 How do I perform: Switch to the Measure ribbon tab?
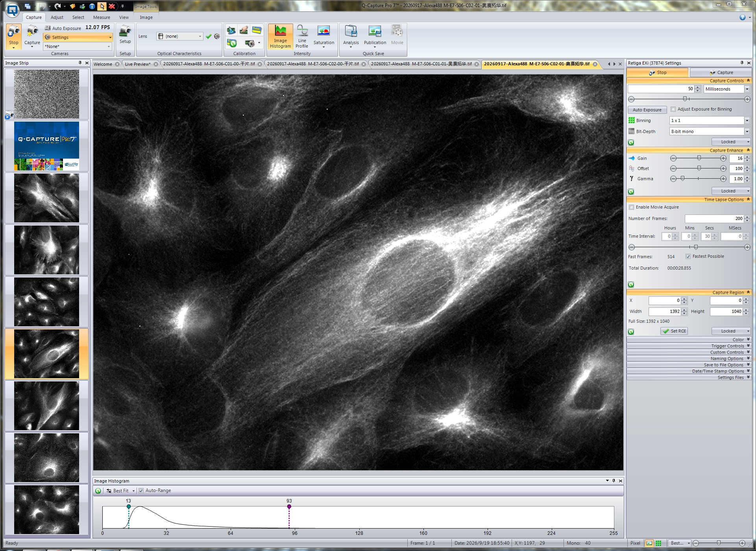coord(102,17)
